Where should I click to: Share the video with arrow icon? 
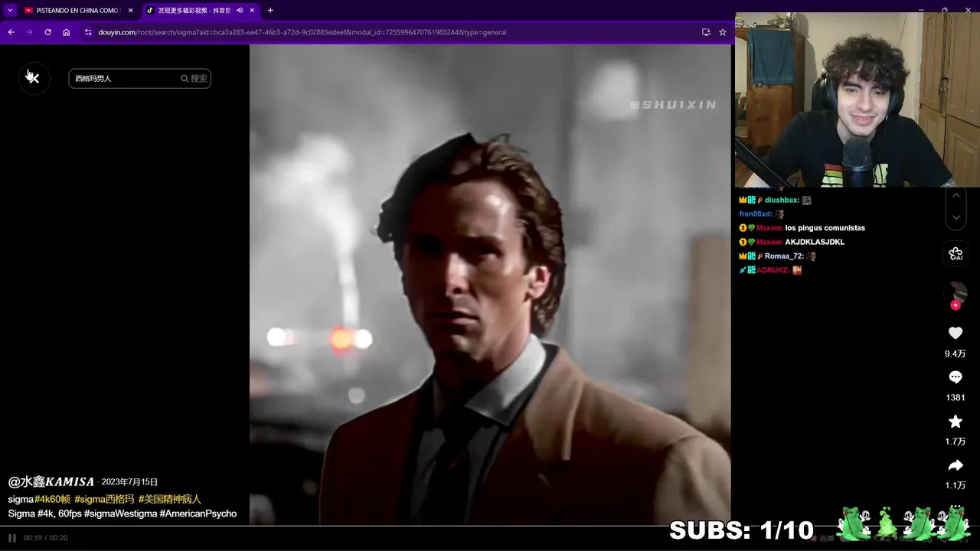click(x=955, y=465)
